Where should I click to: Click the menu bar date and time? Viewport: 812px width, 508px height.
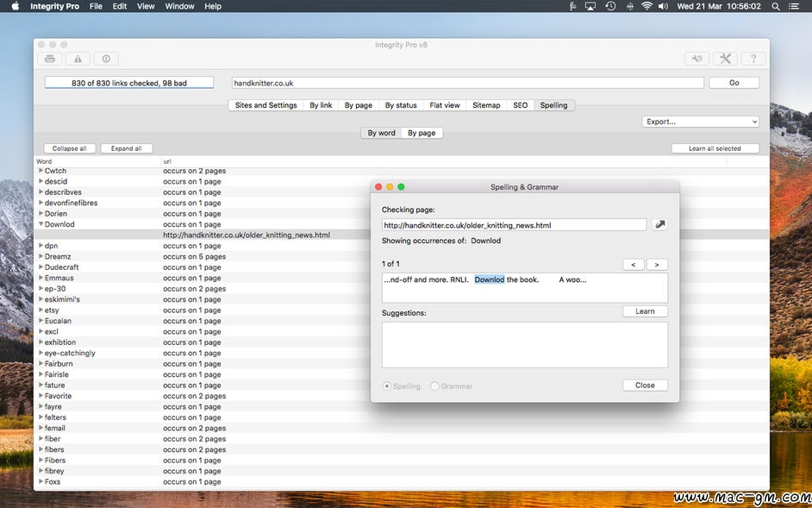tap(719, 6)
